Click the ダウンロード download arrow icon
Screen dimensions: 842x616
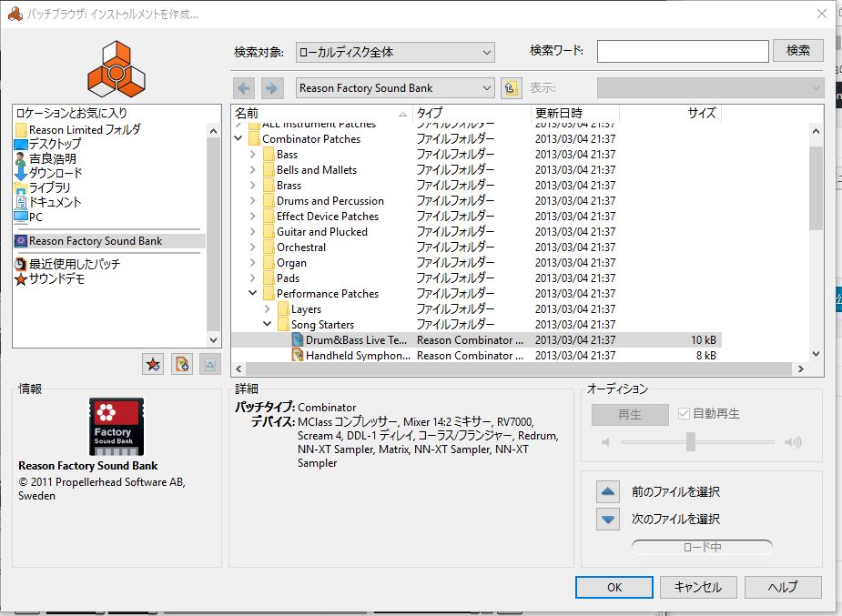[21, 173]
